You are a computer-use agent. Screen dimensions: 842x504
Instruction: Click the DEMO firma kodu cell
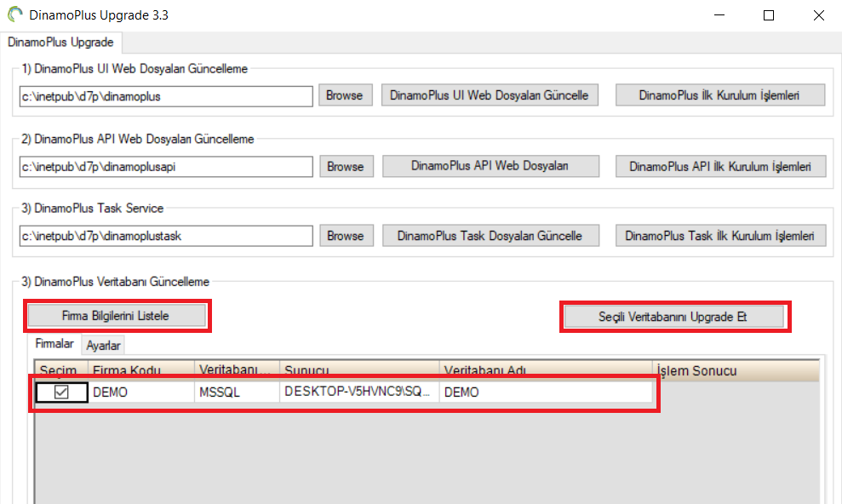[x=140, y=392]
